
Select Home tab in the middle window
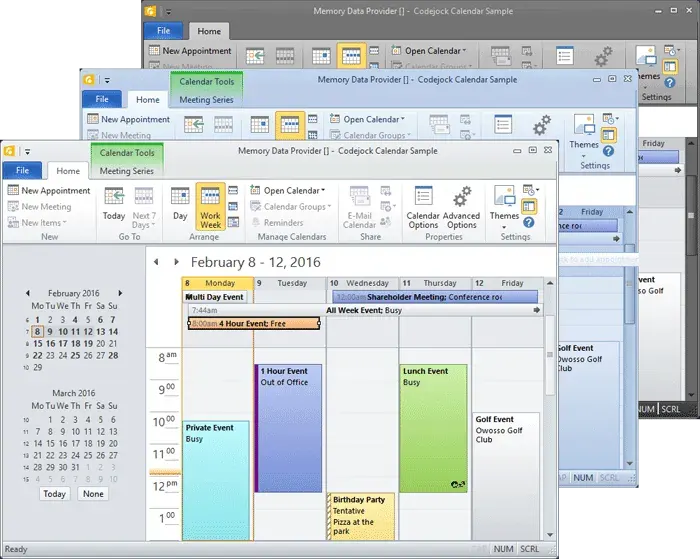(x=147, y=100)
